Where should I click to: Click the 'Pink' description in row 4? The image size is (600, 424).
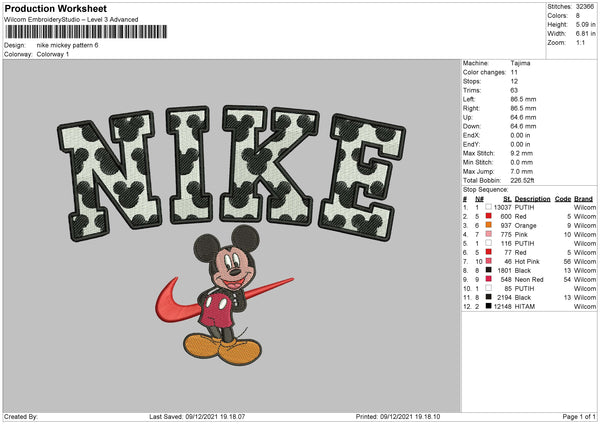coord(521,235)
